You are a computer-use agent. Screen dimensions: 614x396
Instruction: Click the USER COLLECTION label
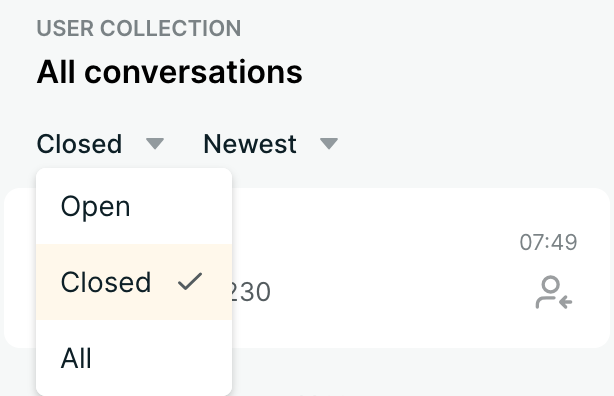139,28
